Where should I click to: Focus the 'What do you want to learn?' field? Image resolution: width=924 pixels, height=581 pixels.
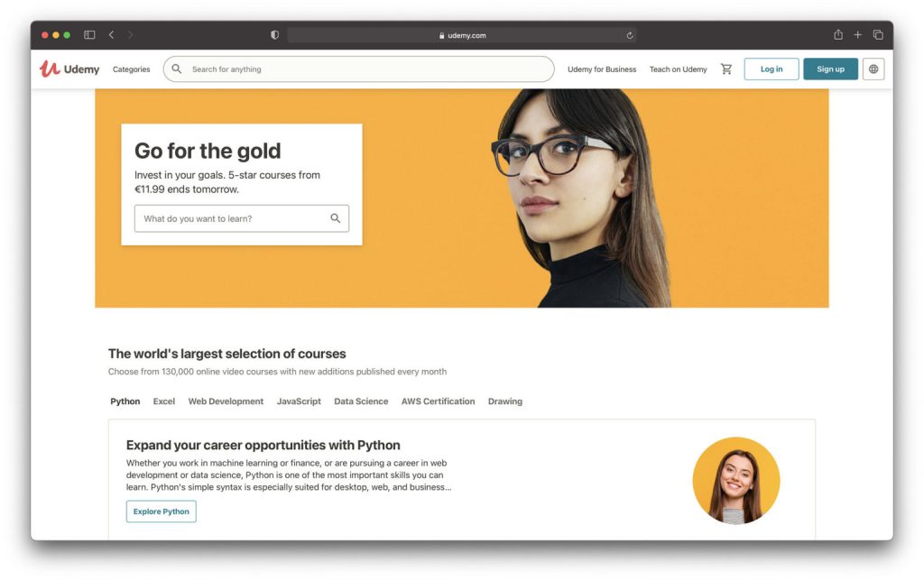click(242, 218)
